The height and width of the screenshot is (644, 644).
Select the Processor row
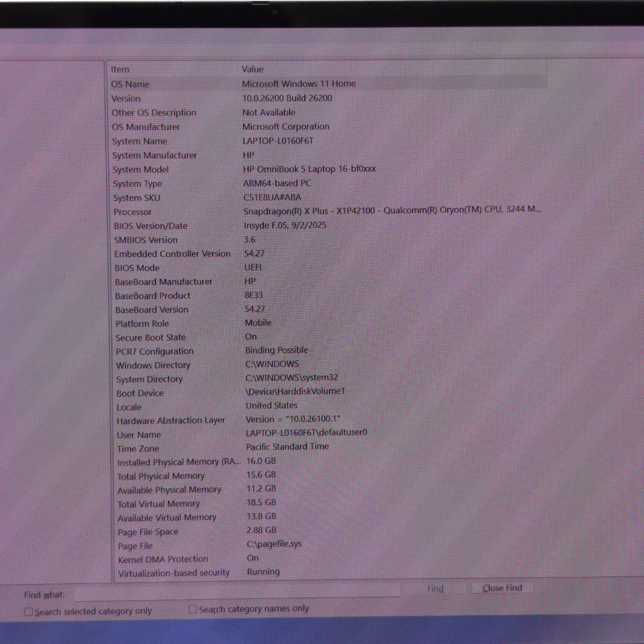[133, 212]
